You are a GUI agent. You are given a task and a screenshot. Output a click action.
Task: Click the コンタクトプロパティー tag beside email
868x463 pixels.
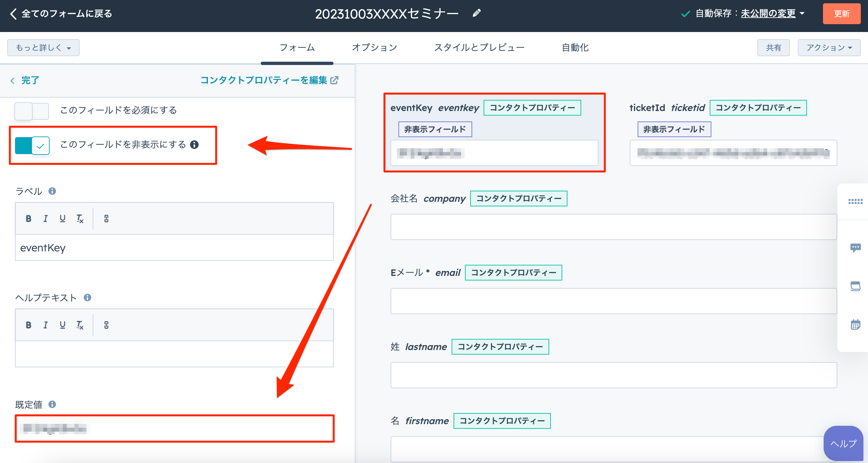point(514,272)
